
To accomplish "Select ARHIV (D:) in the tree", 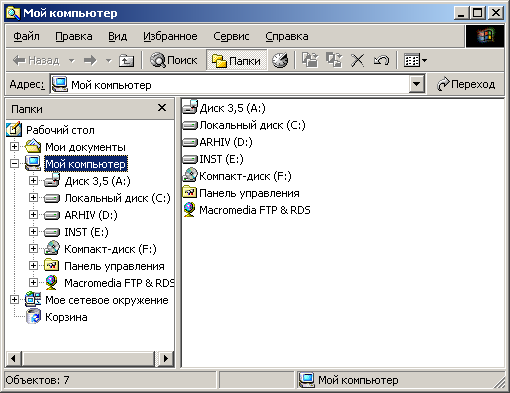I will [91, 215].
